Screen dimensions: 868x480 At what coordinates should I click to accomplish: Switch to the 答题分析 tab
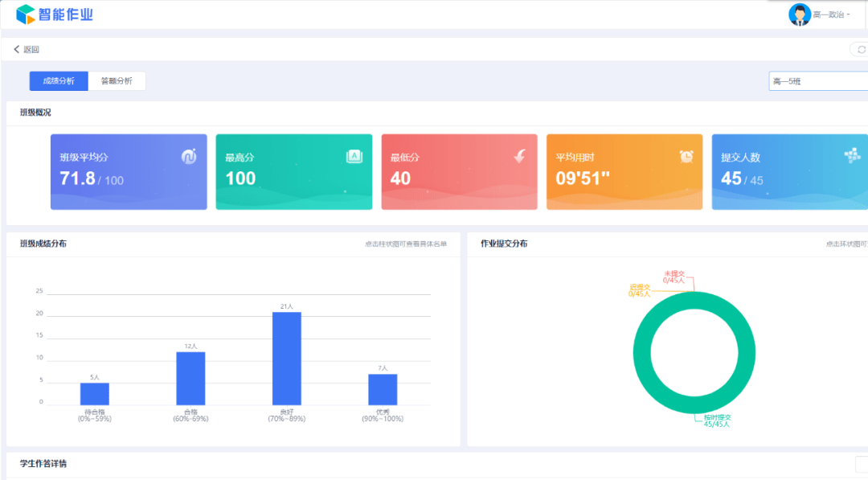[x=117, y=81]
